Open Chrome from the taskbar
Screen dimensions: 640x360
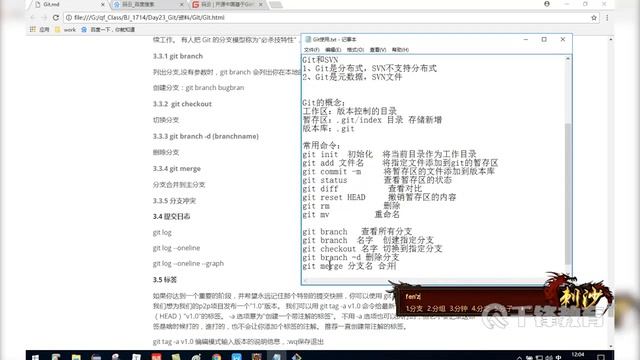[x=216, y=357]
